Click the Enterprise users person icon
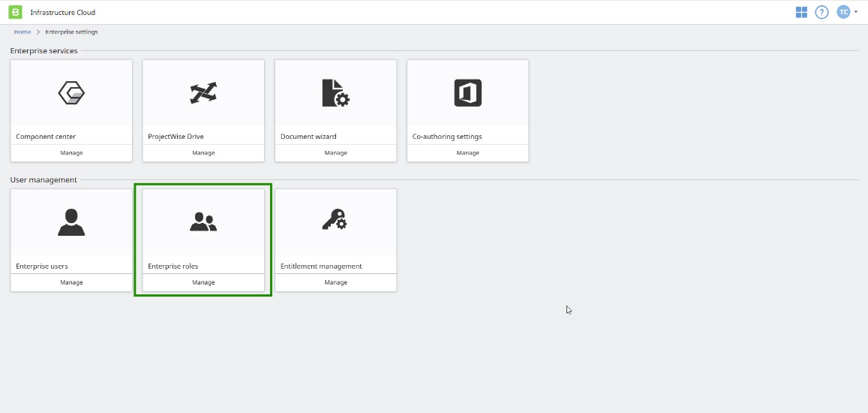The width and height of the screenshot is (868, 413). [x=71, y=222]
